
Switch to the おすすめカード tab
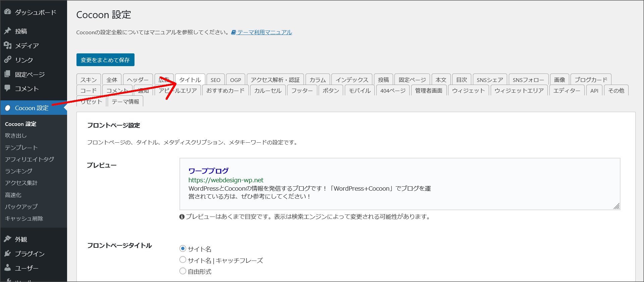tap(225, 90)
